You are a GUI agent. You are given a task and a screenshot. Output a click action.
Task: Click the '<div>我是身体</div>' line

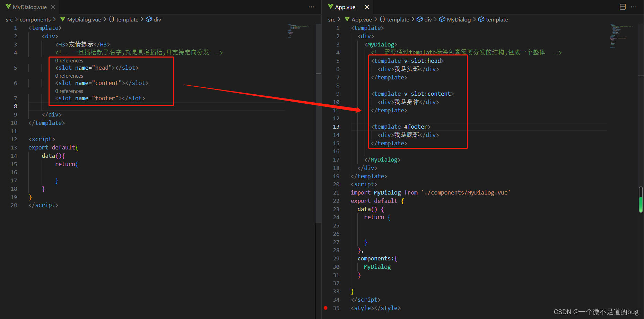(x=408, y=102)
